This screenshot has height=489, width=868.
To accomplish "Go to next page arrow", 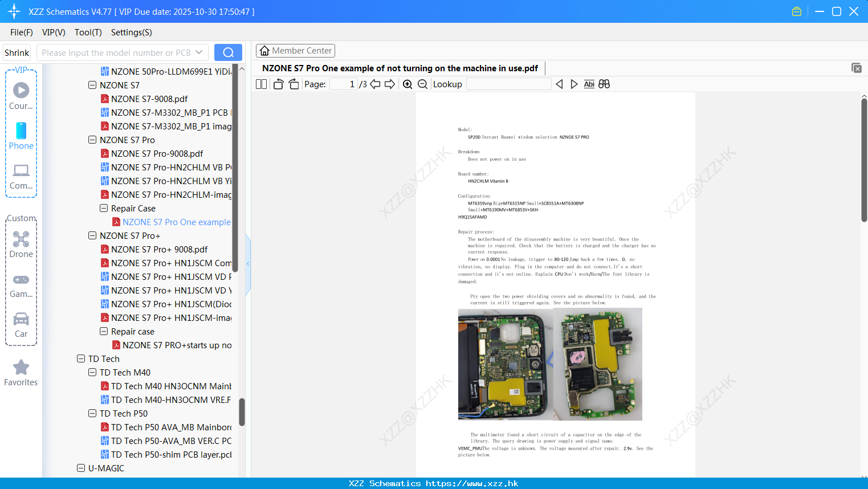I will [x=390, y=84].
